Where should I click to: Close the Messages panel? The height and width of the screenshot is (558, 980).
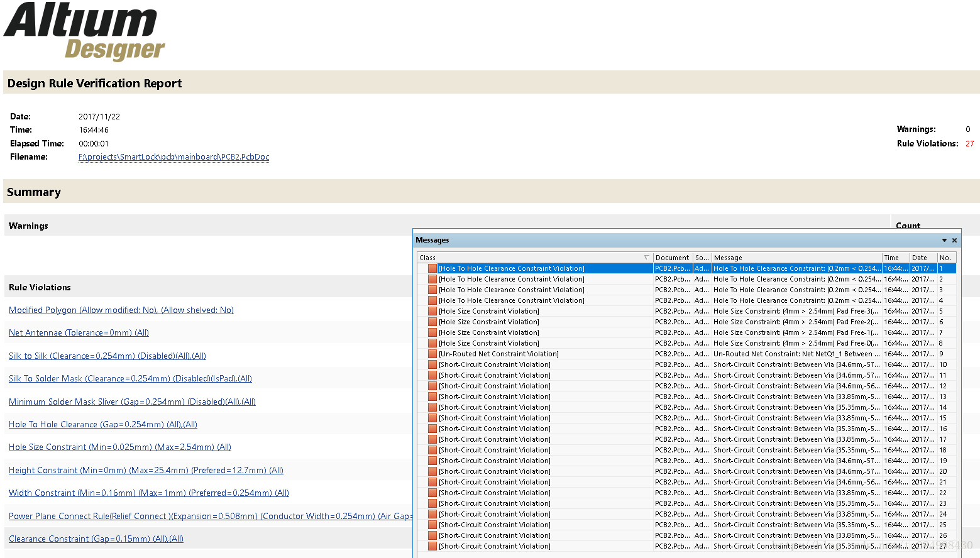tap(954, 240)
